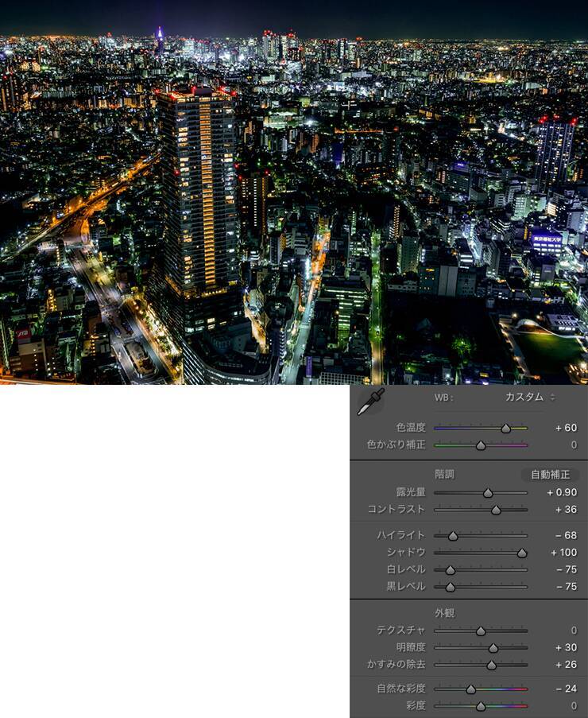Click the 露光量 exposure slider handle
The width and height of the screenshot is (588, 718).
[x=488, y=493]
